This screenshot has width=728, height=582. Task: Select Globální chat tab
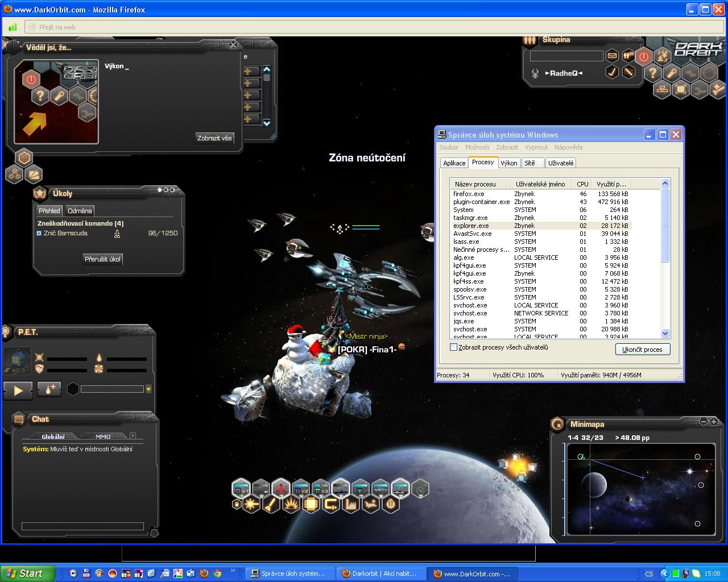coord(53,436)
